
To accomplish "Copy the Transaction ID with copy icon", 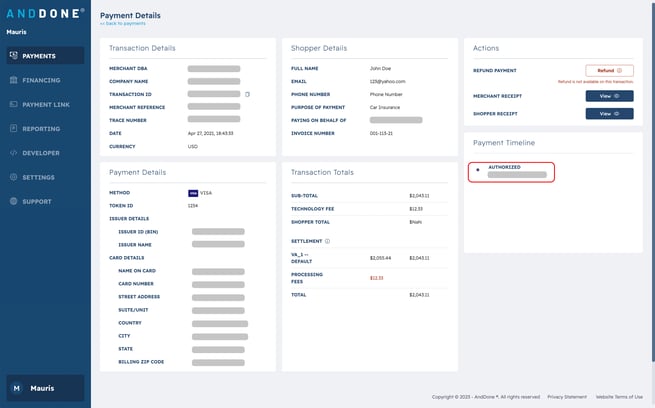I will pos(247,94).
